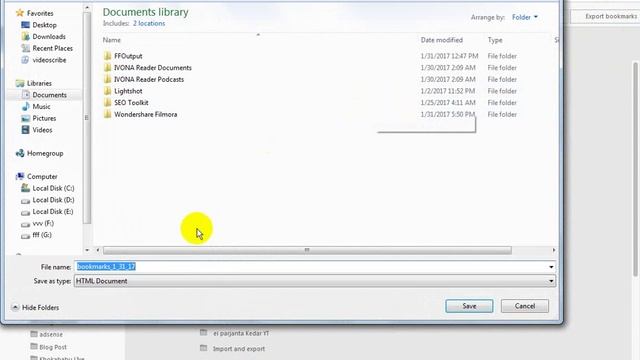Viewport: 640px width, 360px height.
Task: Click left arrow of horizontal scrollbar
Action: click(x=98, y=250)
